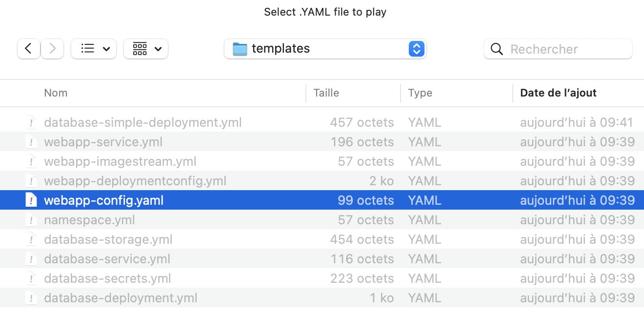The height and width of the screenshot is (313, 644).
Task: Sort by the Type column header
Action: point(420,93)
